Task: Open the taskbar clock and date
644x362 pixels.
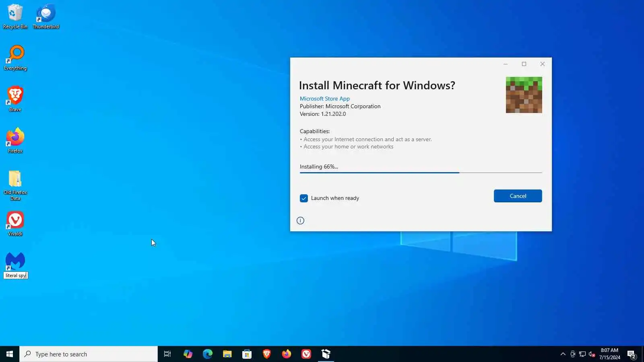Action: (x=609, y=354)
